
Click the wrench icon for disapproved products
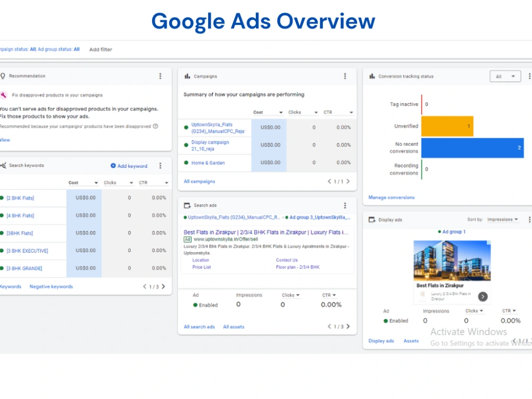tap(3, 95)
